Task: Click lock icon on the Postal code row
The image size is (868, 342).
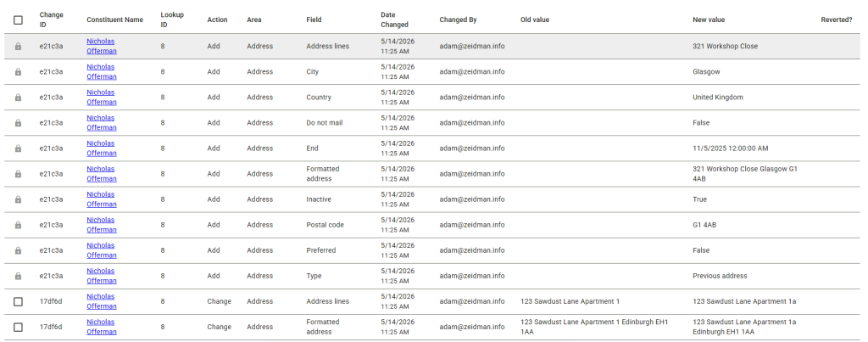Action: tap(18, 225)
